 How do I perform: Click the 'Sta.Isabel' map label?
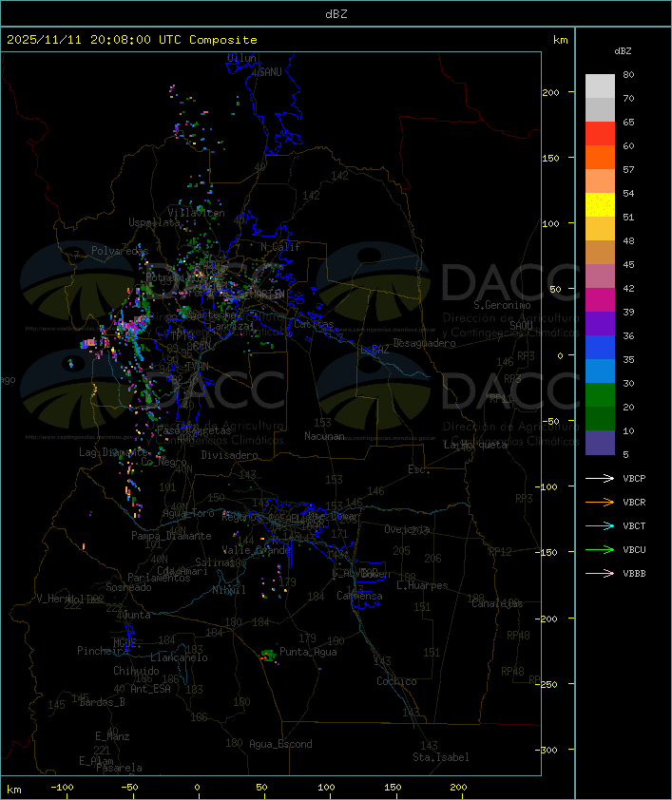click(441, 757)
